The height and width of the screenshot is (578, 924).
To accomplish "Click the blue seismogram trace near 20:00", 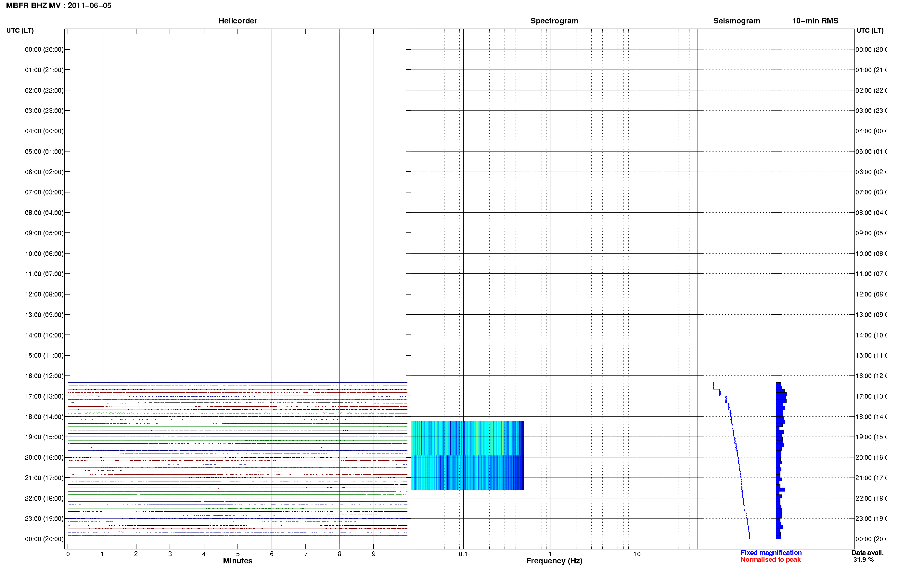I will (x=738, y=458).
